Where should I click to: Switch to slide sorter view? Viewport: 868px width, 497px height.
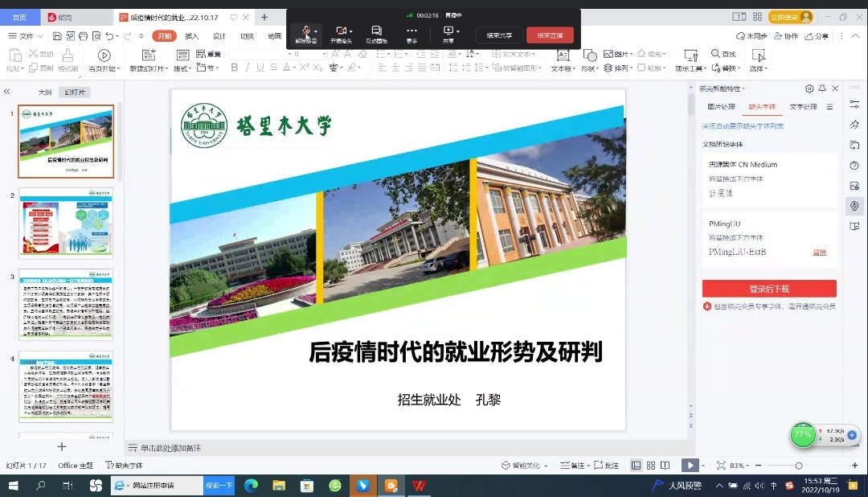(650, 466)
